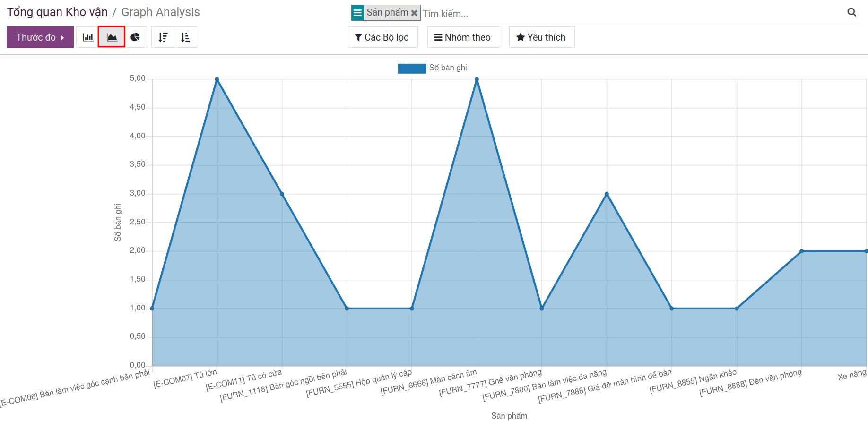Sort the graph in descending order

point(163,37)
